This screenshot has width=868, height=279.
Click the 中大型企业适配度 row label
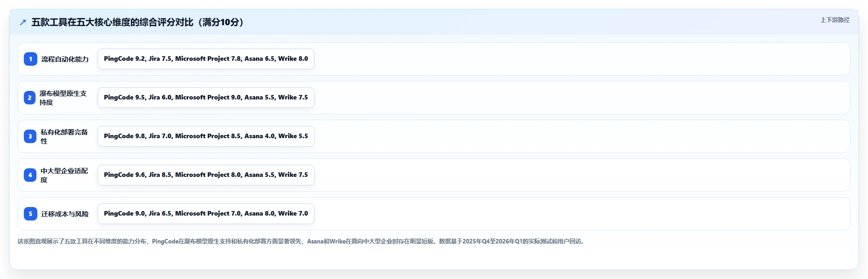point(64,175)
